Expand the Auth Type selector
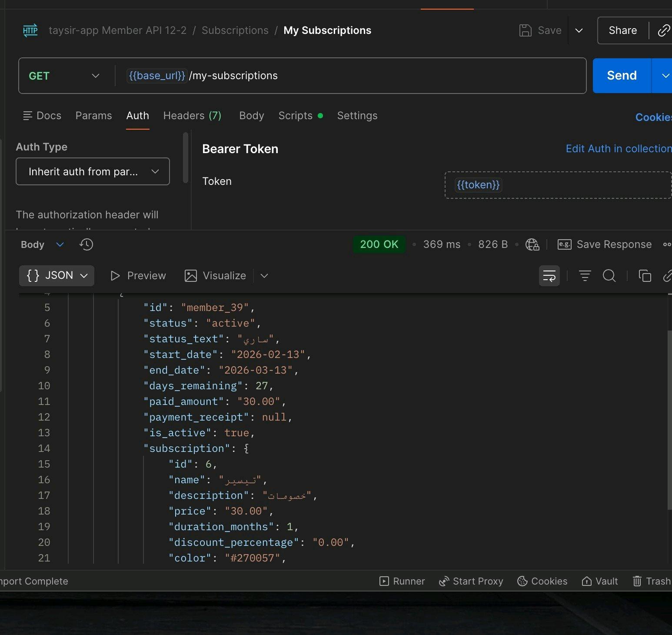Viewport: 672px width, 635px height. (x=93, y=171)
